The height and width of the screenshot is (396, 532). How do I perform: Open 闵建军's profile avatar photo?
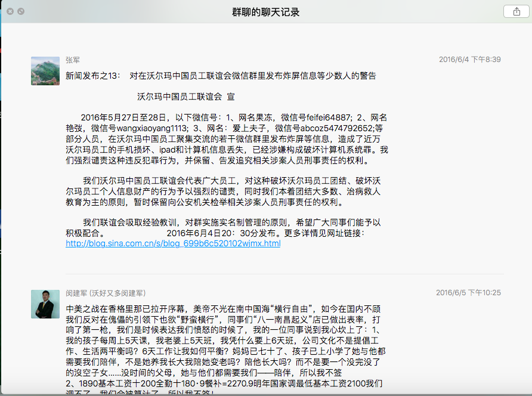(x=45, y=304)
